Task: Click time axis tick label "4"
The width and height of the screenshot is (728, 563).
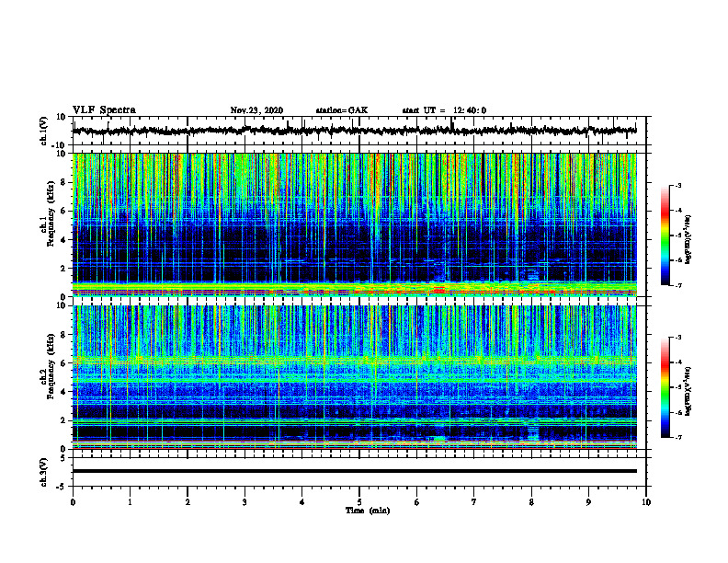Action: (302, 502)
